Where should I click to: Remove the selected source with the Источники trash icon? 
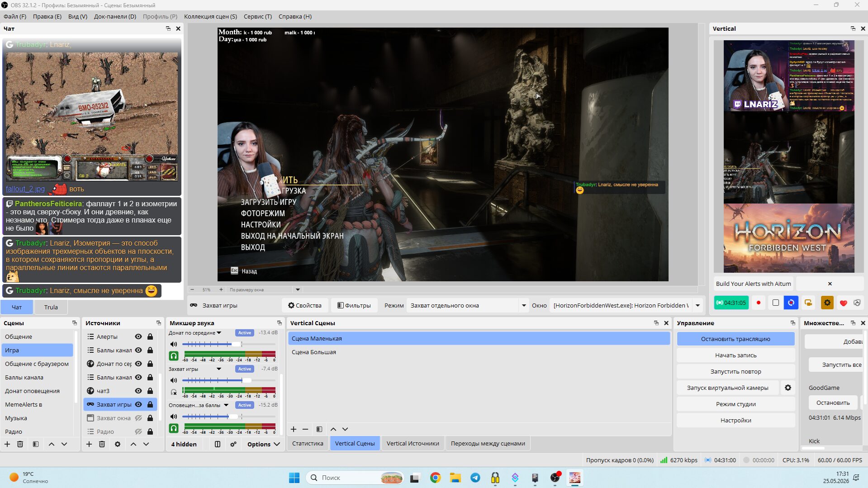pos(102,444)
